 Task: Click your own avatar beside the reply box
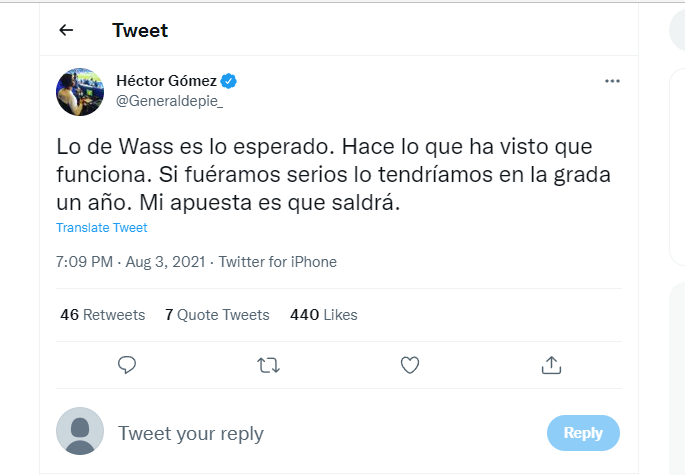pyautogui.click(x=80, y=432)
